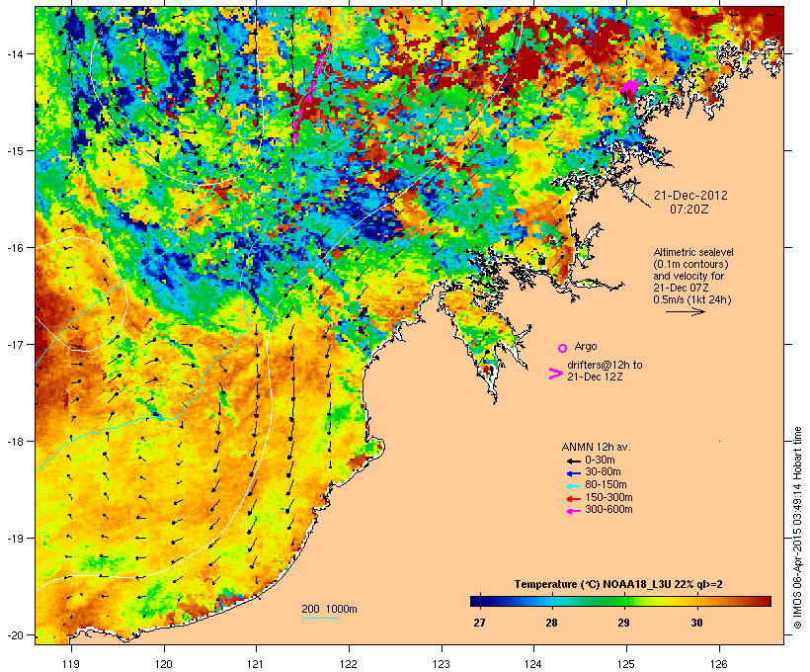
Task: Click the magenta drifter track near 121.5E
Action: coord(309,95)
